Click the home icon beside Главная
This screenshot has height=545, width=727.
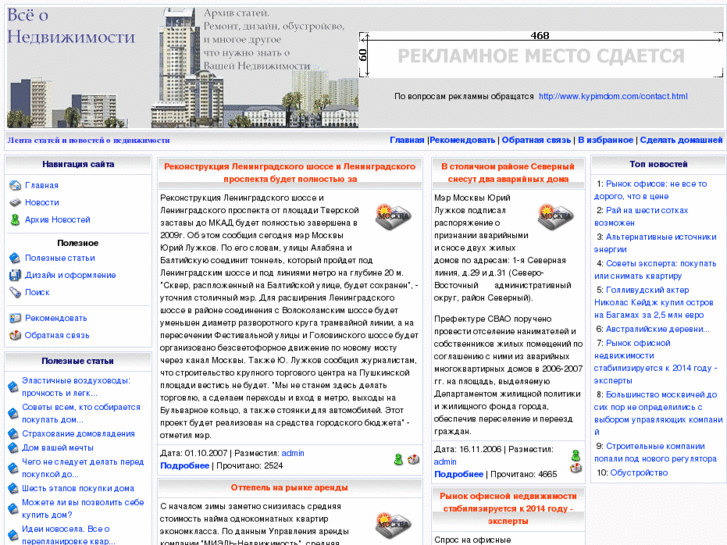[15, 186]
